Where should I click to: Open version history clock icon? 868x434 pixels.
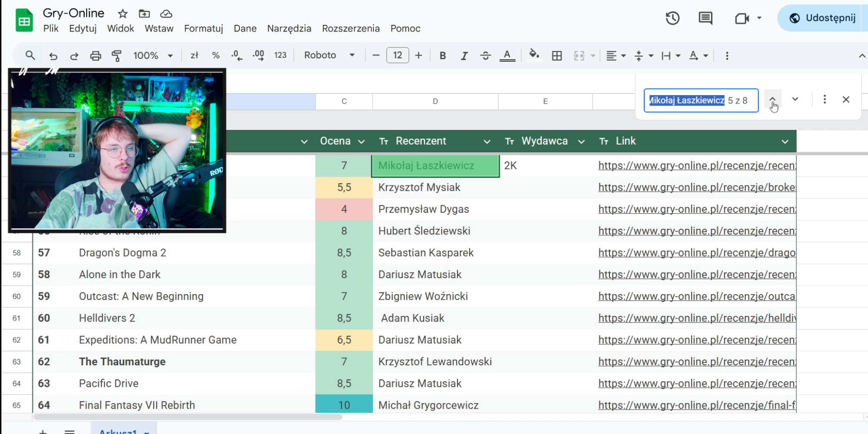[x=672, y=18]
